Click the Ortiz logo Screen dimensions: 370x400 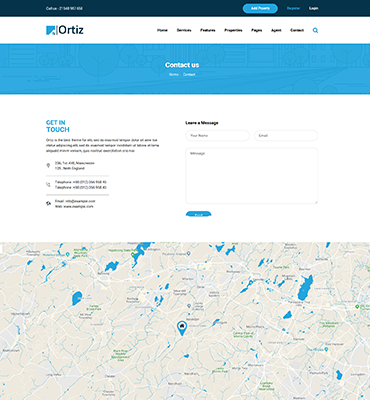65,30
